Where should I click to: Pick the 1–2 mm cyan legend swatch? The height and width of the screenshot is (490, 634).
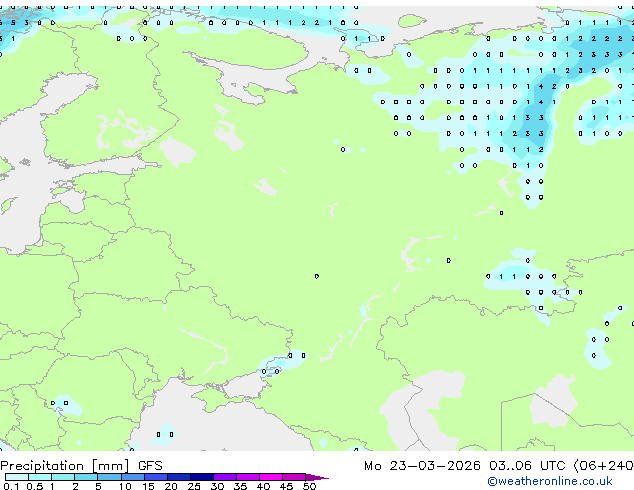[63, 477]
